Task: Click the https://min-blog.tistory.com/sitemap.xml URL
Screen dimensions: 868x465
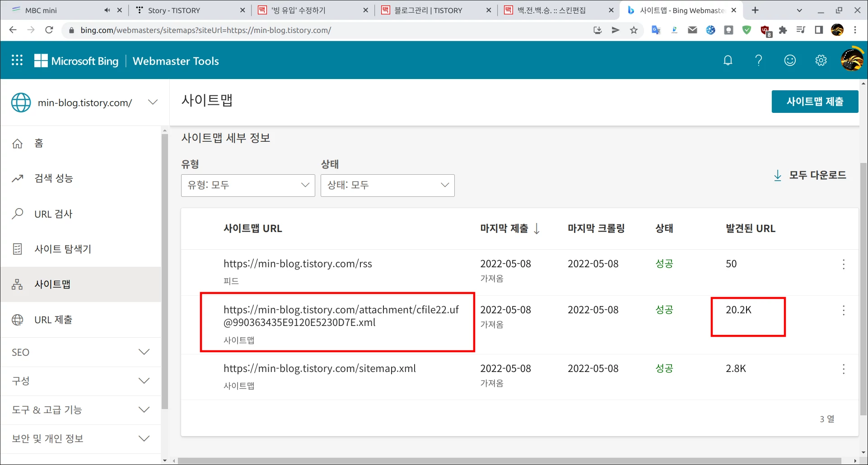Action: click(x=320, y=368)
